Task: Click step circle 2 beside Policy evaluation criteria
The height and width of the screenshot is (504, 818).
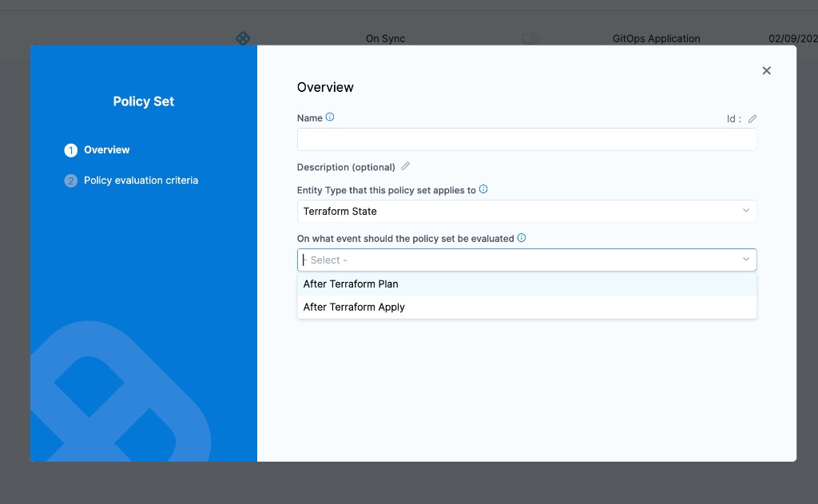Action: [x=70, y=180]
